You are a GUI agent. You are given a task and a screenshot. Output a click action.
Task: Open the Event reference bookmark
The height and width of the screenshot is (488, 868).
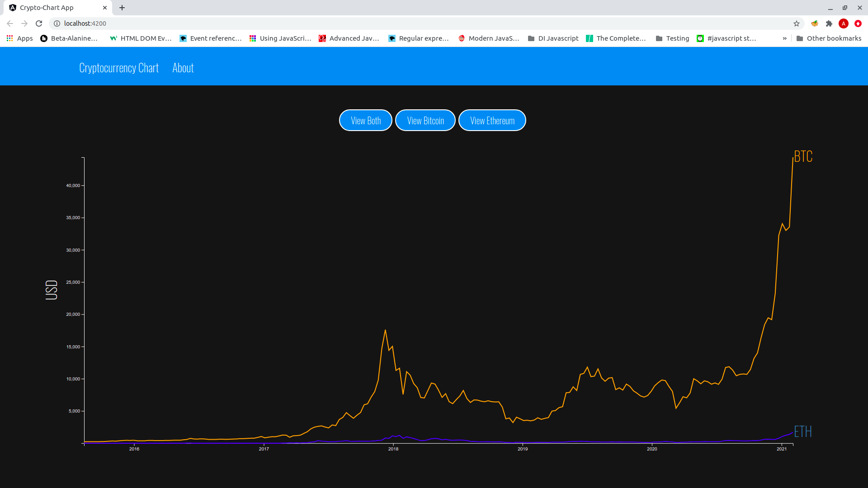tap(210, 38)
